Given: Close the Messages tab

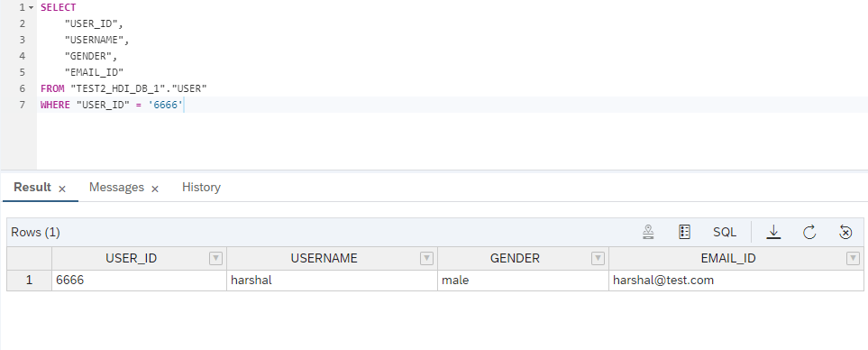Looking at the screenshot, I should [x=155, y=189].
